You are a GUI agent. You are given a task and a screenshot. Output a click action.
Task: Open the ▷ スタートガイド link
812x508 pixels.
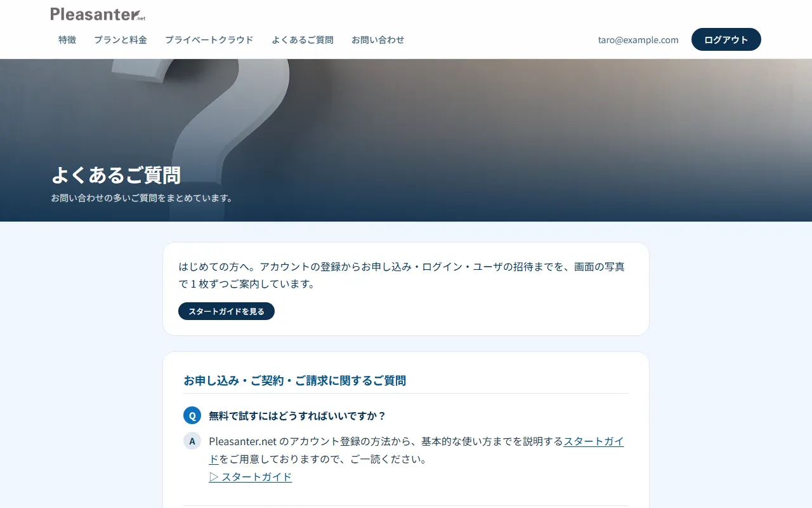[251, 476]
